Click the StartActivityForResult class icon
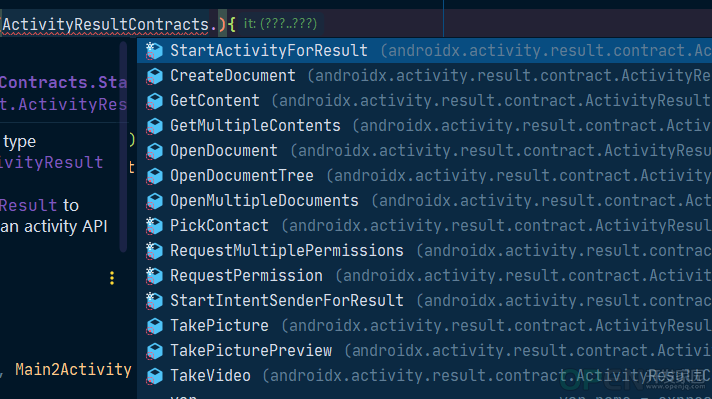The height and width of the screenshot is (399, 712). [x=154, y=50]
